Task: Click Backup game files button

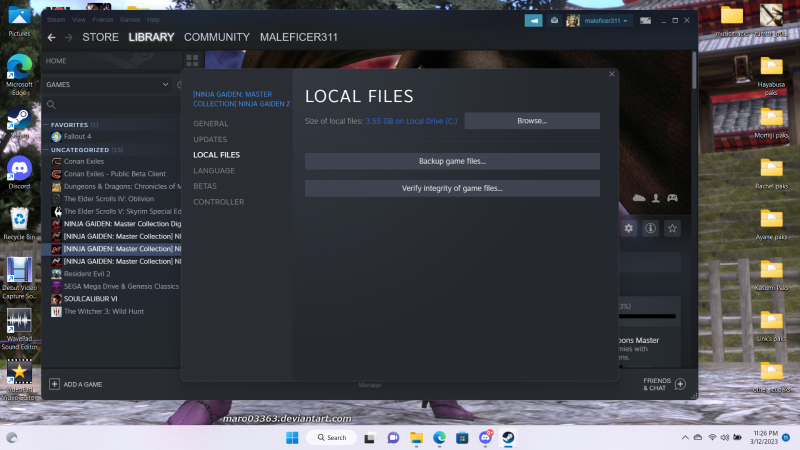Action: (452, 161)
